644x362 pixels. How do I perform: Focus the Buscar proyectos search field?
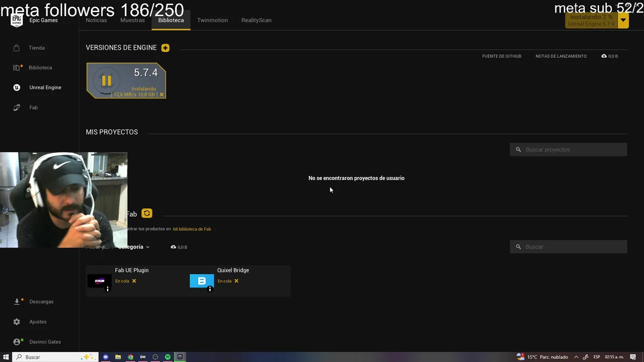click(x=569, y=149)
